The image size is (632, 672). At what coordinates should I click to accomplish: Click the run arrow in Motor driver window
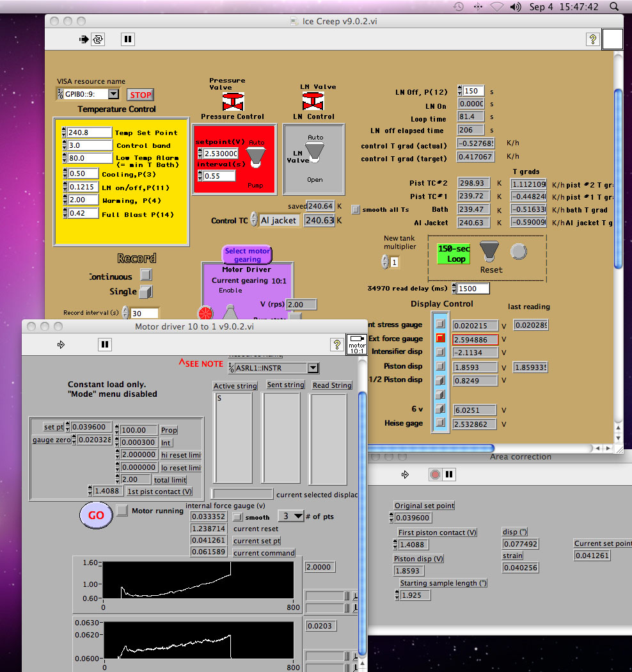[x=61, y=344]
